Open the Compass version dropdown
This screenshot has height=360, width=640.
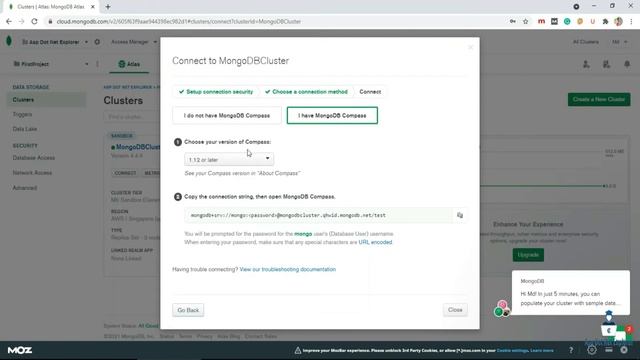click(x=229, y=159)
